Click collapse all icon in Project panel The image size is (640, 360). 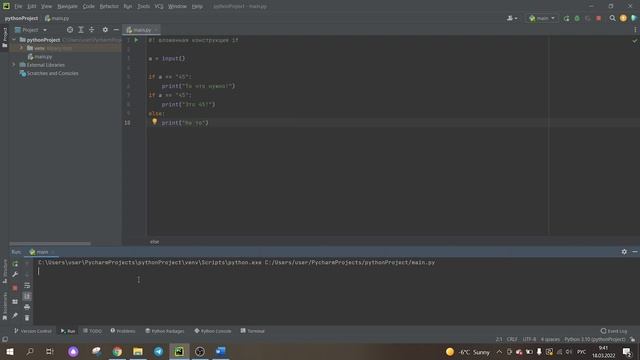coord(91,30)
